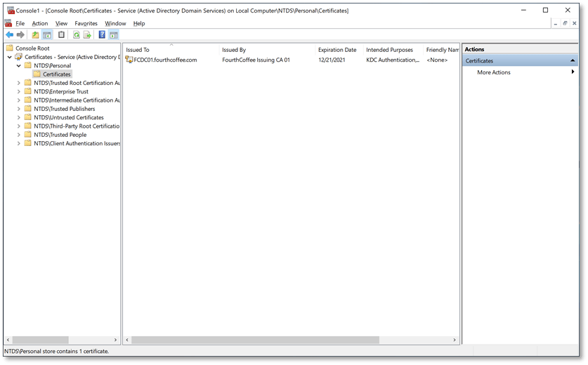Screen dimensions: 588x365
Task: Click the Refresh toolbar icon
Action: tap(77, 35)
